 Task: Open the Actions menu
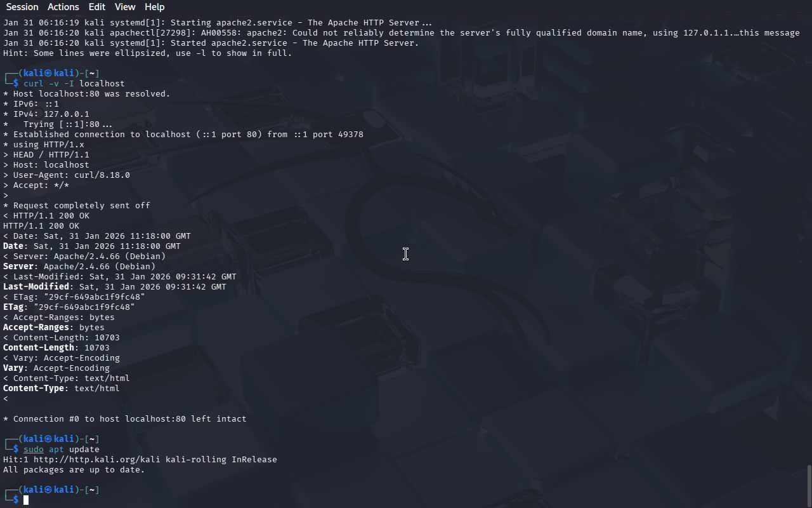[63, 7]
